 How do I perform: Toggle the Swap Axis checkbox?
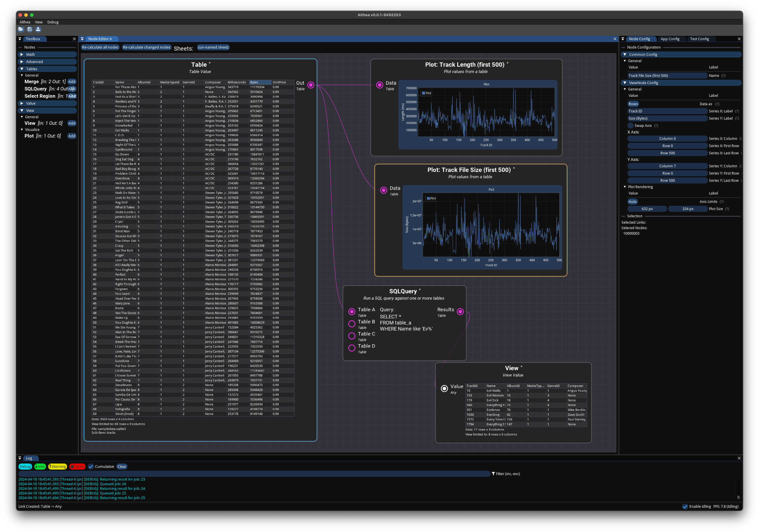click(631, 126)
